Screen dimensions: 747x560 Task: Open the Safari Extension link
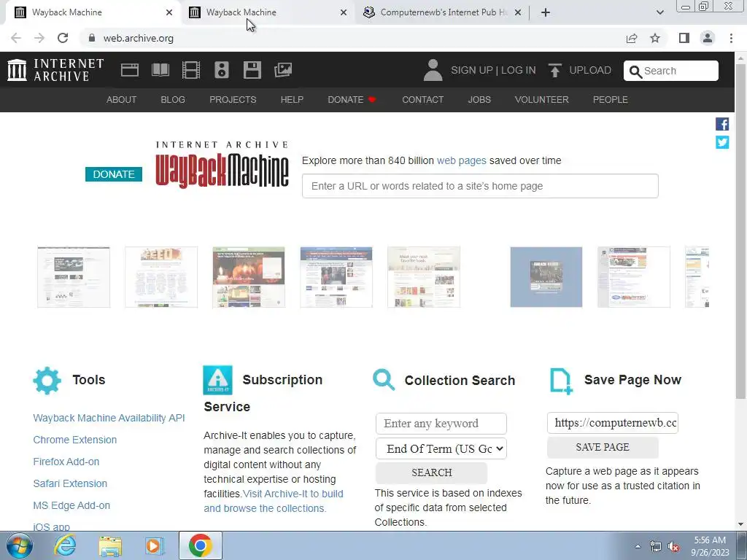click(70, 483)
